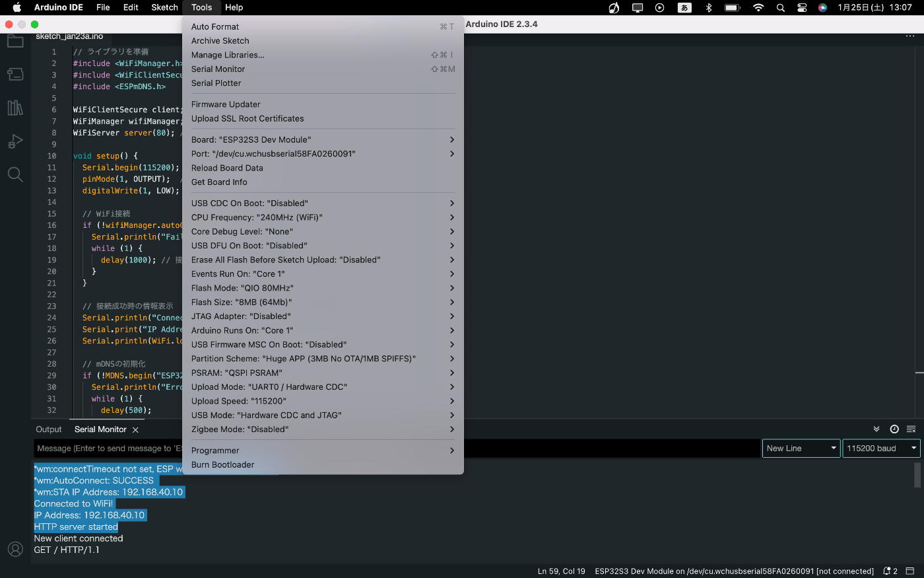The image size is (924, 578).
Task: Select Upload SSL Root Certificates
Action: tap(323, 119)
